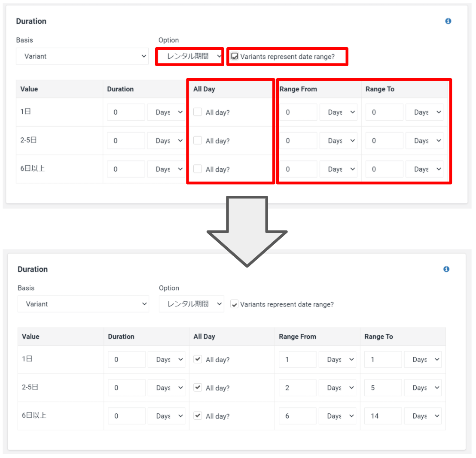The width and height of the screenshot is (476, 458).
Task: Click the info icon in the lower Duration panel
Action: pyautogui.click(x=446, y=269)
